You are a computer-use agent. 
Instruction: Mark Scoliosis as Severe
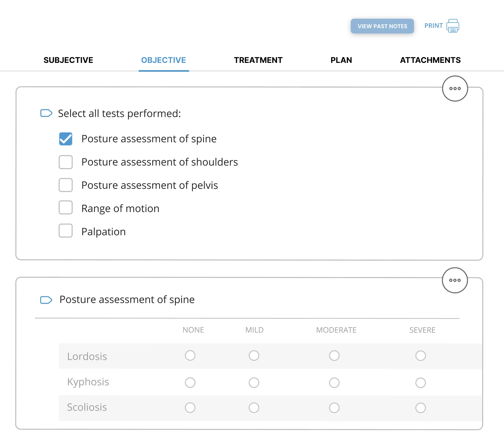coord(421,407)
